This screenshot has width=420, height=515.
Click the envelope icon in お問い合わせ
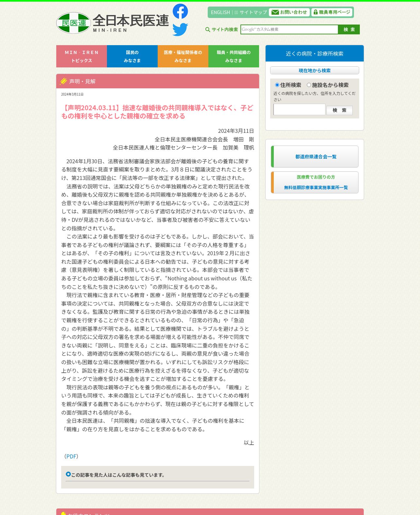coord(275,12)
